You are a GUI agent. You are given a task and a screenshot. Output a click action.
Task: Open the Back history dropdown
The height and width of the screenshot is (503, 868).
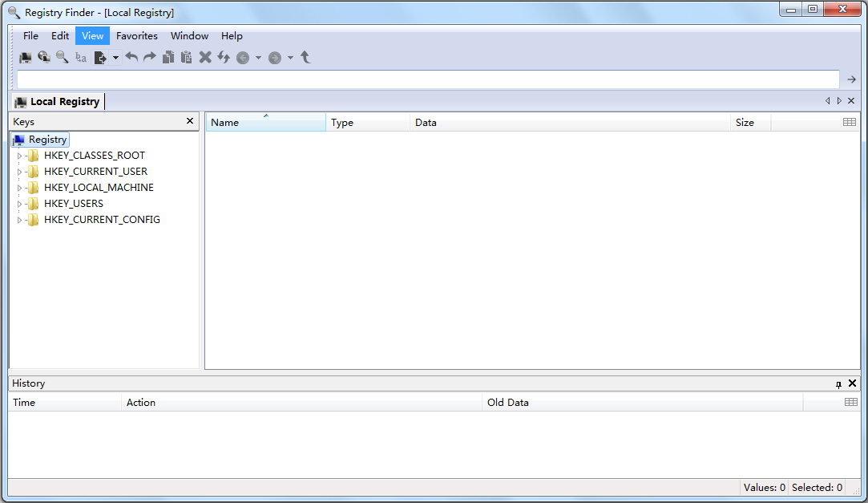pos(258,58)
